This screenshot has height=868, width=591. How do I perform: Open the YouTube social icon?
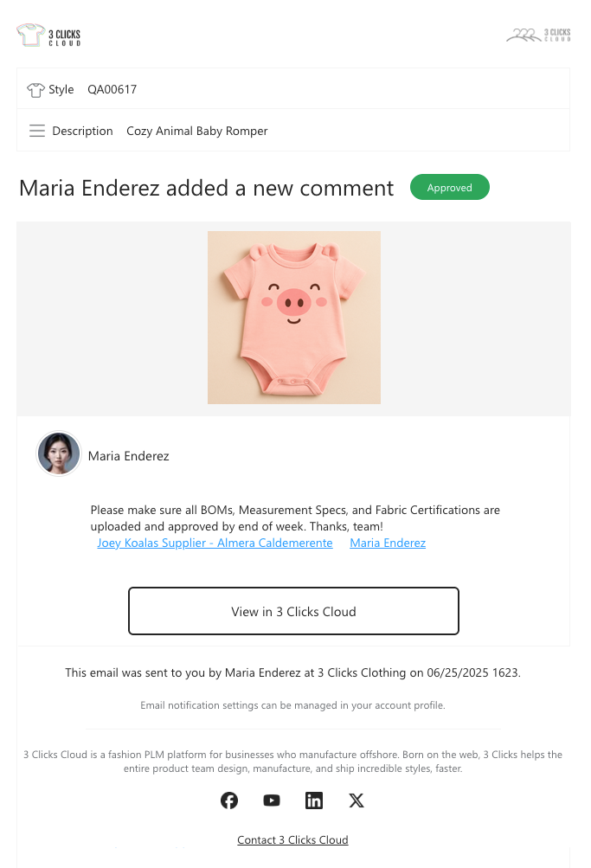(x=272, y=800)
